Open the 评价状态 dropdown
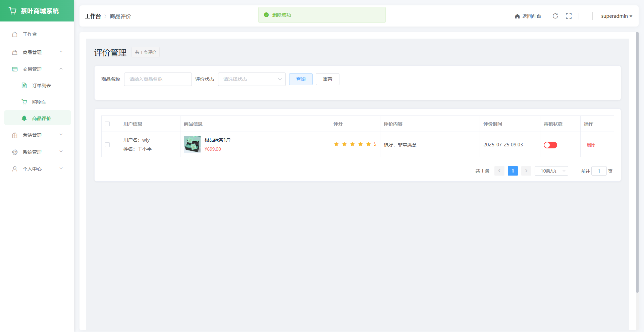The image size is (644, 332). 252,79
